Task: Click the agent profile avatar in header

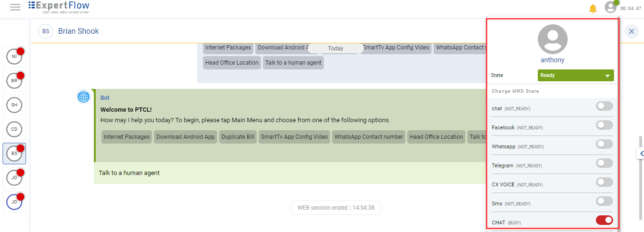Action: point(610,7)
